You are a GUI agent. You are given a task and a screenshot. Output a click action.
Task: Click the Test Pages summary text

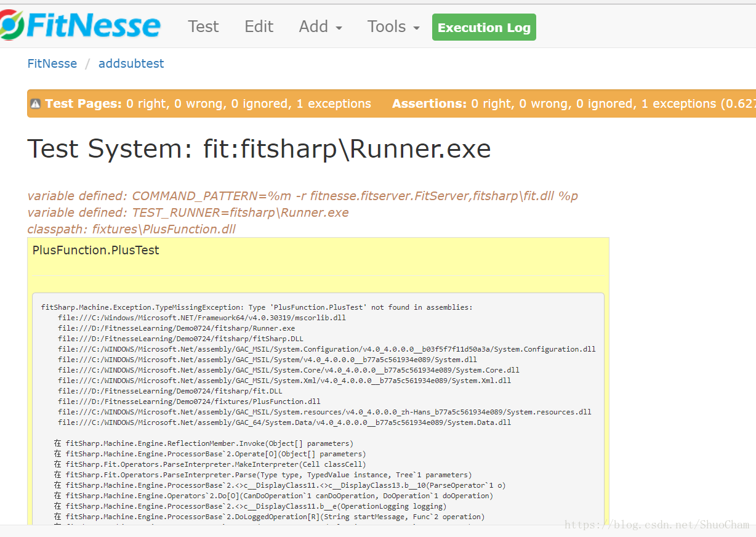click(208, 103)
